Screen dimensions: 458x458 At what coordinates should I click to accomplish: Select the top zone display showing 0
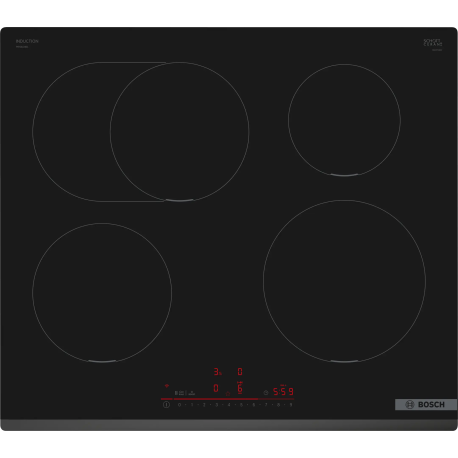pos(240,371)
